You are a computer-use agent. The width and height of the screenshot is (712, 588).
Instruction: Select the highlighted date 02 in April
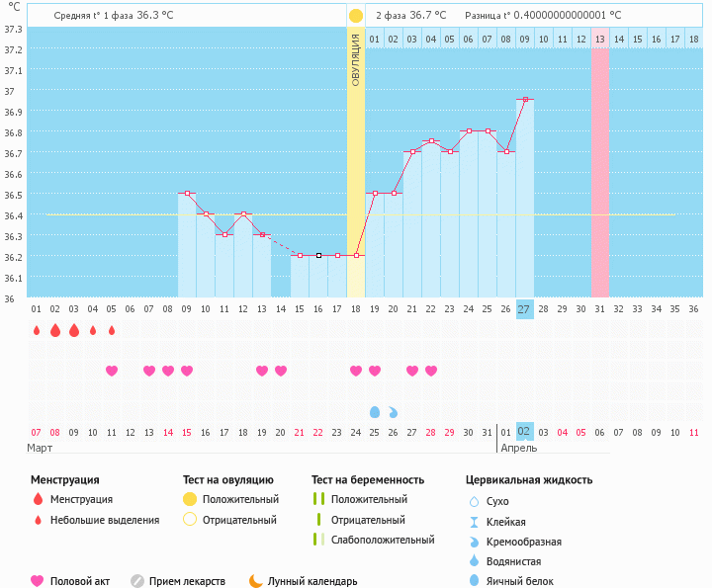[x=524, y=432]
